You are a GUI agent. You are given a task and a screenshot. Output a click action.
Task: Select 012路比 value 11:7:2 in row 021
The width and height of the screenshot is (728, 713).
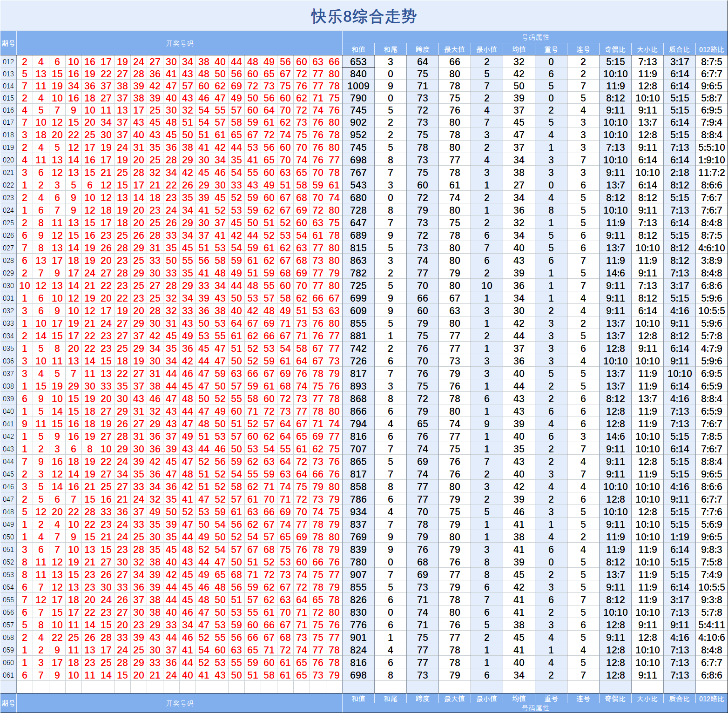coord(712,173)
